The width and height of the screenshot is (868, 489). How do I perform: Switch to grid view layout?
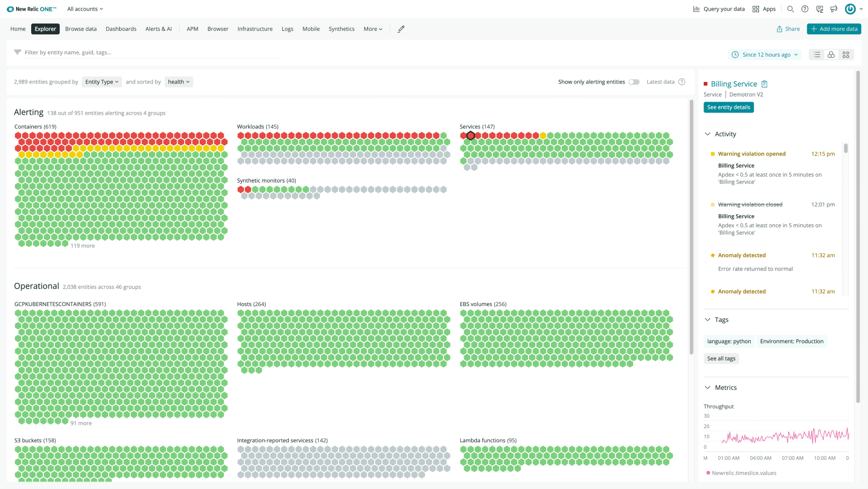tap(845, 54)
